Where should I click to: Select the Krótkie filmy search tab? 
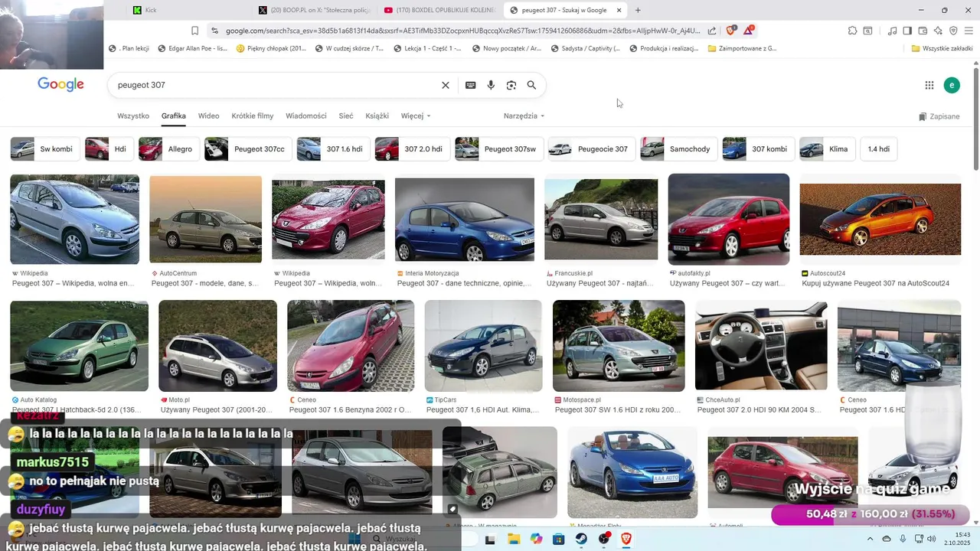253,116
